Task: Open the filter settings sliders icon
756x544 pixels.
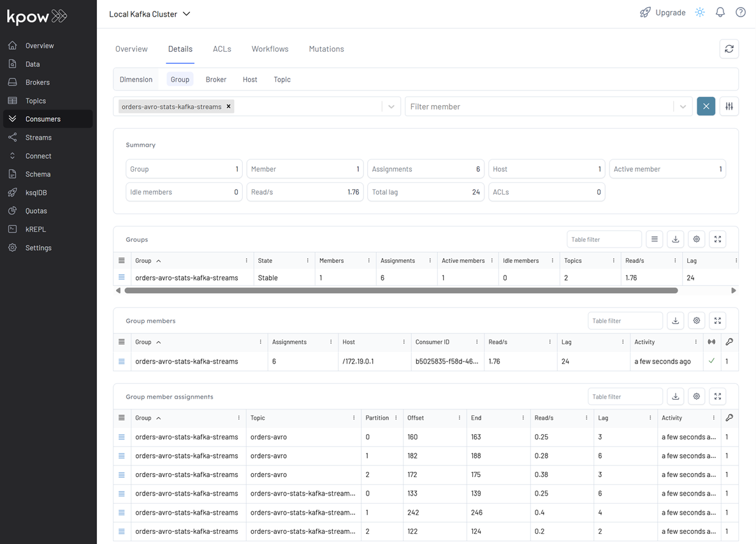Action: (x=729, y=106)
